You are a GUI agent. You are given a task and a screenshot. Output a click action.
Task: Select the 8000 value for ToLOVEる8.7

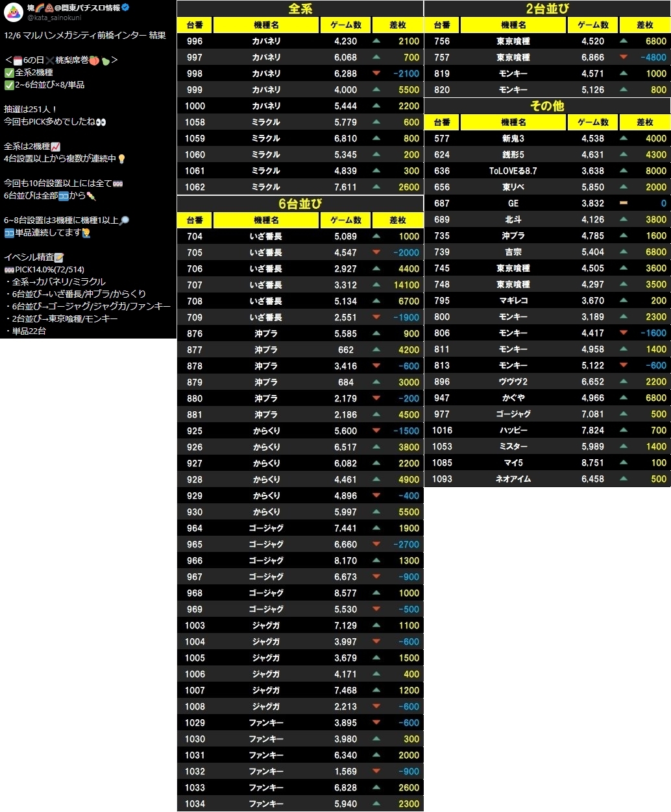(x=656, y=171)
